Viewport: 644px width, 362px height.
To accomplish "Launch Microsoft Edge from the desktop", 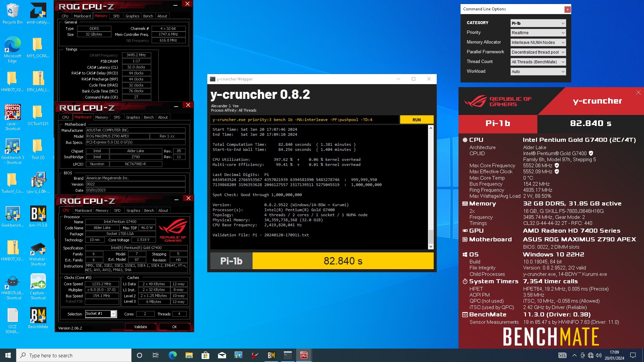I will click(12, 50).
